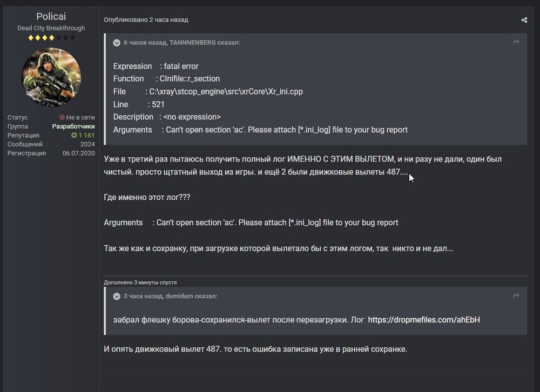Click the share icon on the post
The width and height of the screenshot is (540, 392).
(x=524, y=20)
